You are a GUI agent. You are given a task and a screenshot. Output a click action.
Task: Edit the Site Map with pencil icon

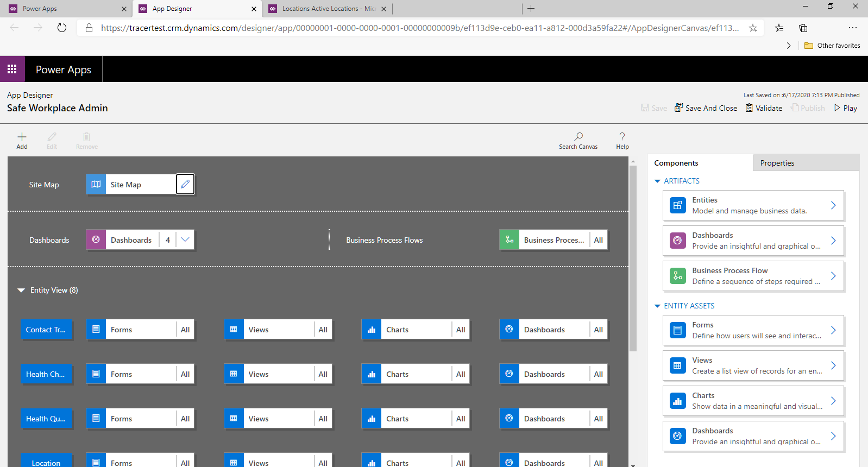(x=185, y=184)
